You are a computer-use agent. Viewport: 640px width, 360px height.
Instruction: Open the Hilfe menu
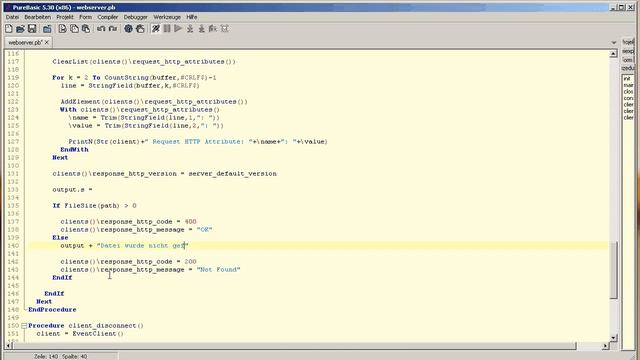192,17
